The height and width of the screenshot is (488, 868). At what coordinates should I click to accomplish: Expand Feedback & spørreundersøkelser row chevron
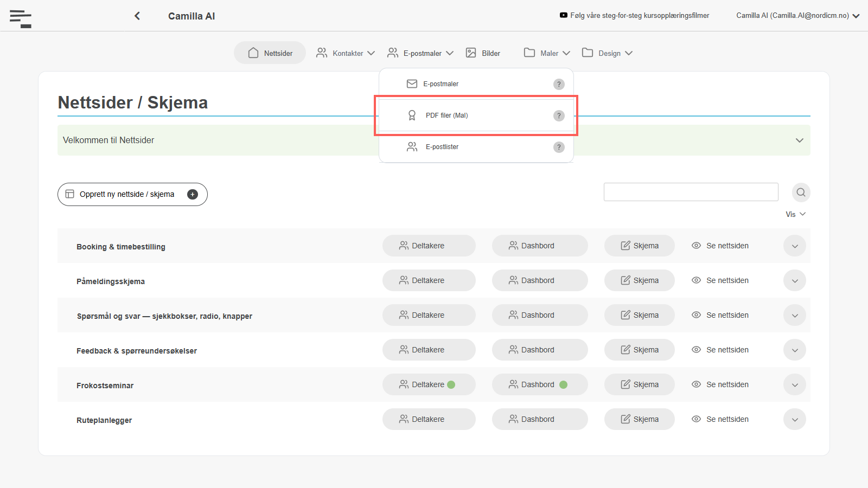pos(795,350)
